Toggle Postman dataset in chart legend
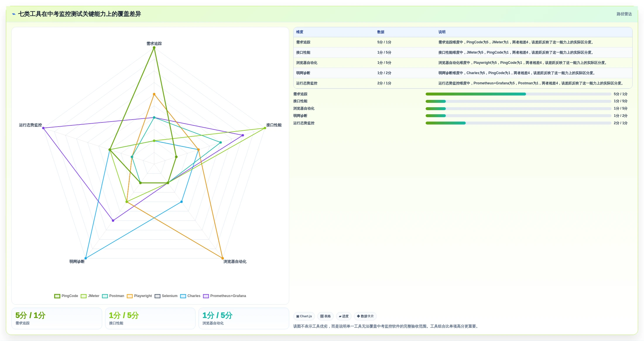The height and width of the screenshot is (341, 644). coord(113,296)
